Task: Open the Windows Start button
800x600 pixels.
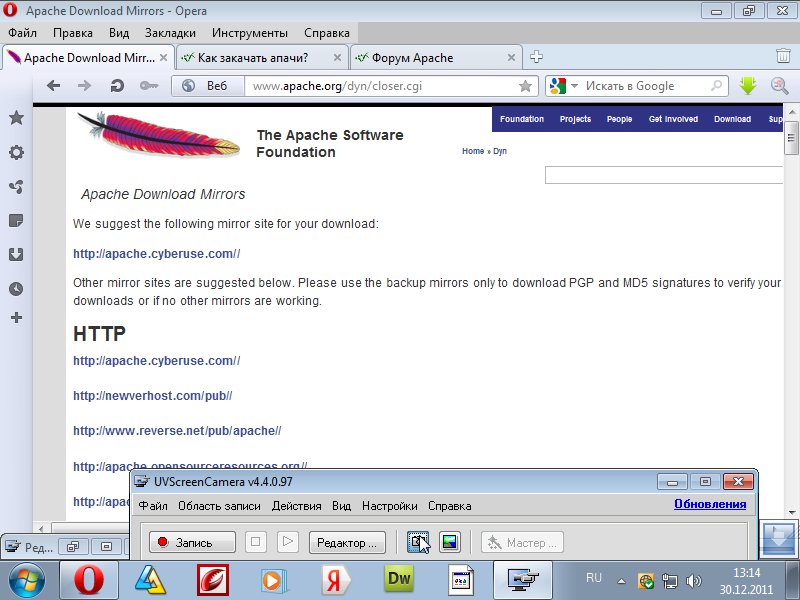Action: (27, 580)
